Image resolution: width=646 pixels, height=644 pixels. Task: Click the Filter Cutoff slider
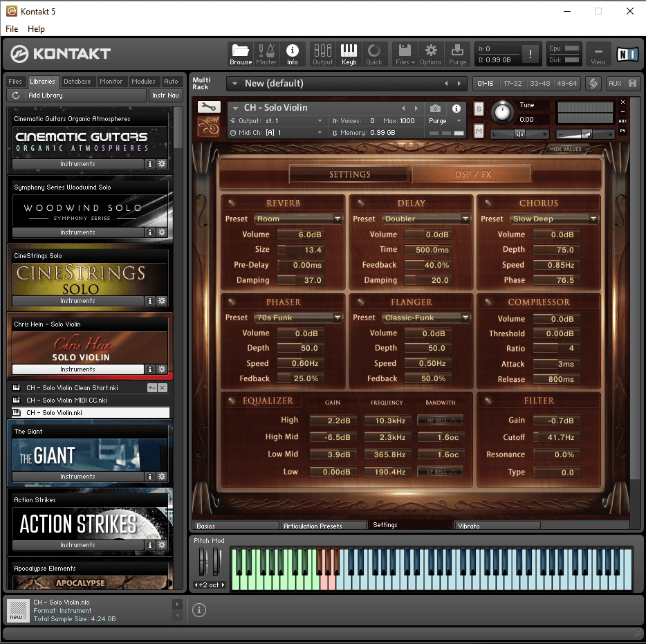coord(557,437)
